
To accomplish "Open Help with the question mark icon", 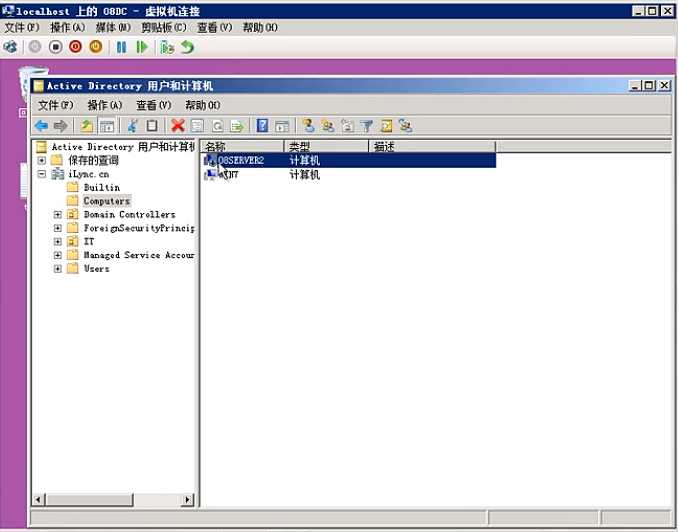I will pos(262,126).
